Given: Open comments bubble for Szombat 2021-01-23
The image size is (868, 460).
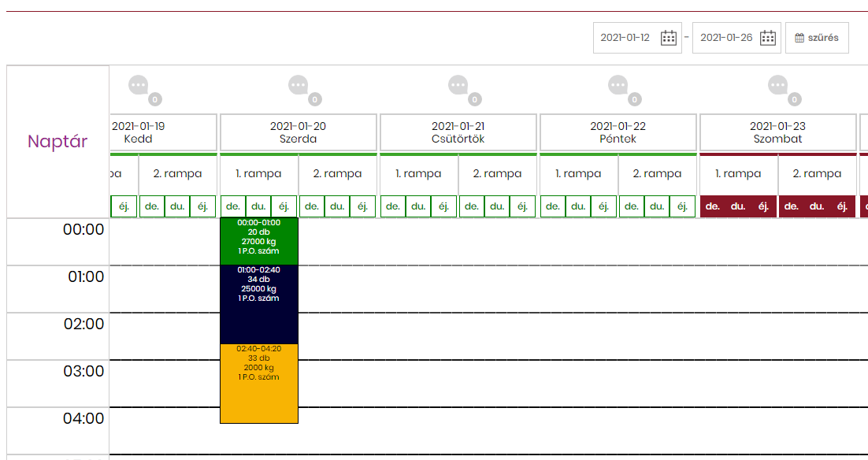Looking at the screenshot, I should click(777, 85).
